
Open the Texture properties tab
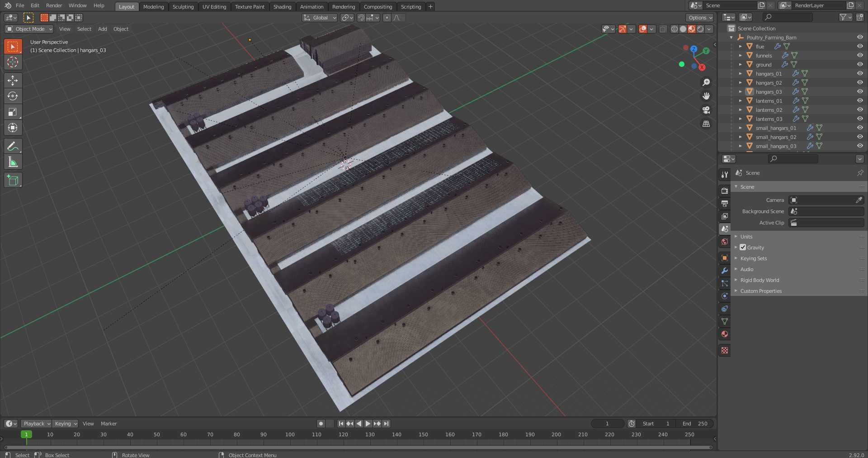click(x=725, y=350)
